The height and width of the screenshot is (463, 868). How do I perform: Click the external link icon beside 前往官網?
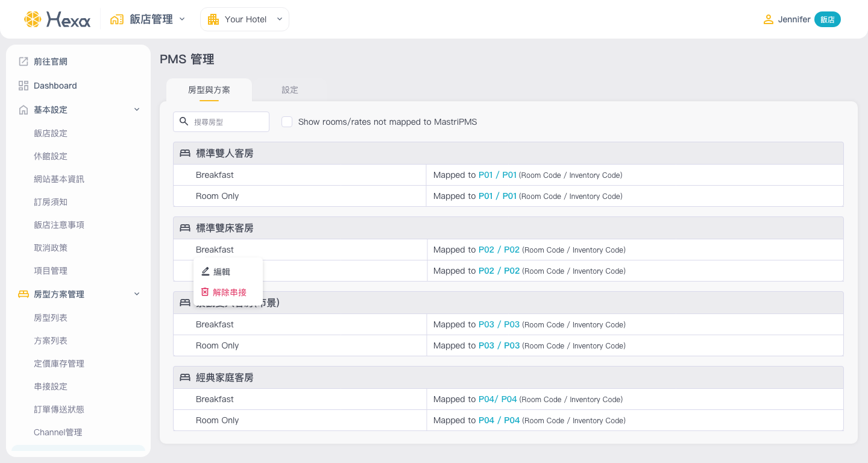coord(24,61)
